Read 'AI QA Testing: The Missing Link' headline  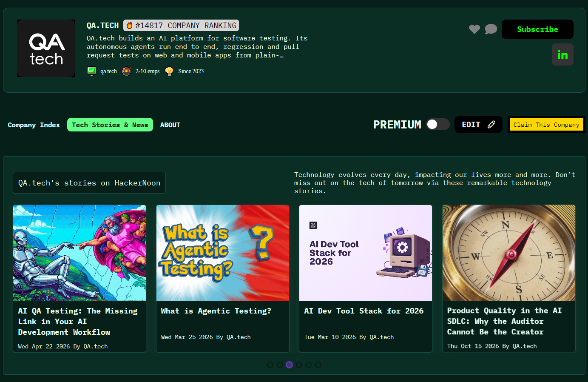point(78,322)
